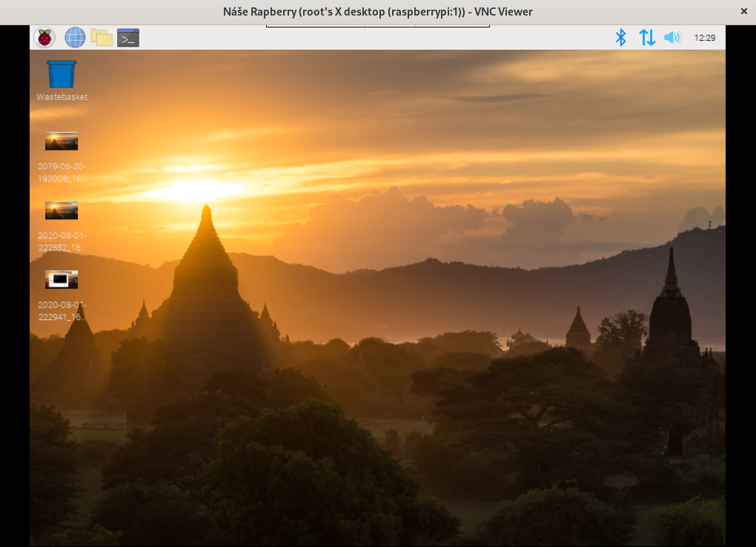
Task: Open the volume speaker control
Action: [672, 38]
